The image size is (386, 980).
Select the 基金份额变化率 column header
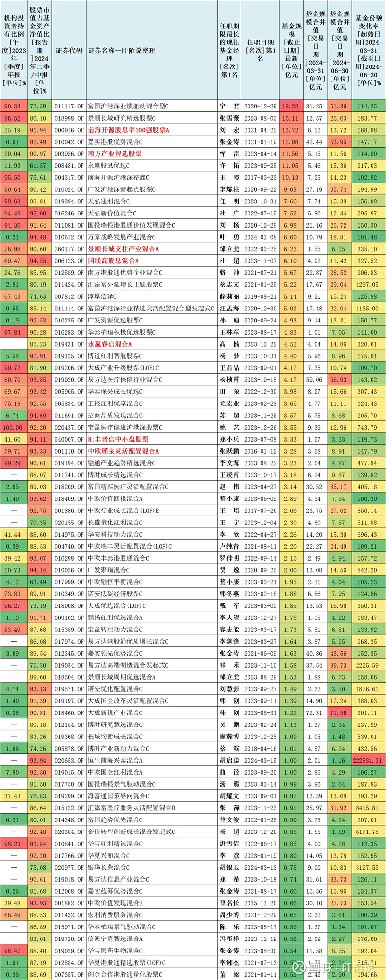click(369, 50)
